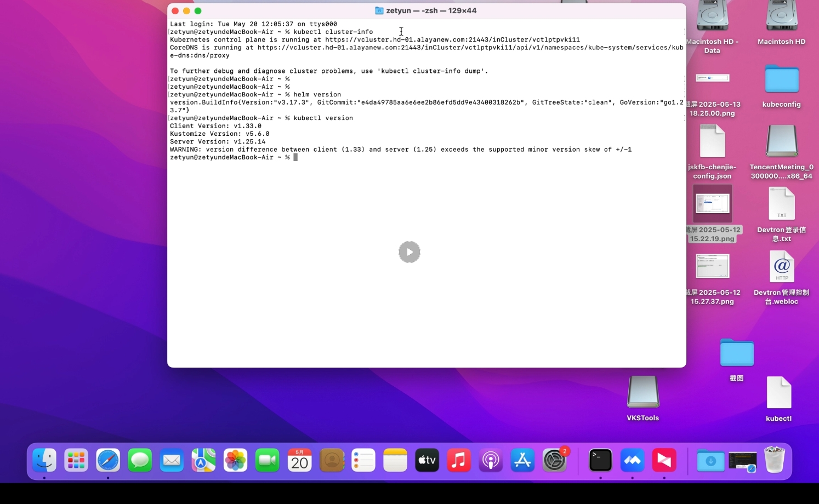Select the 2025-05-12 15.22.19.png screenshot thumbnail
The height and width of the screenshot is (504, 819).
tap(712, 204)
